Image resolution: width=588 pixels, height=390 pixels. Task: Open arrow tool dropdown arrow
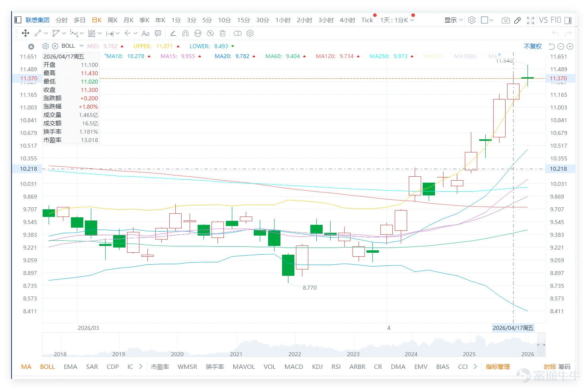tap(135, 33)
